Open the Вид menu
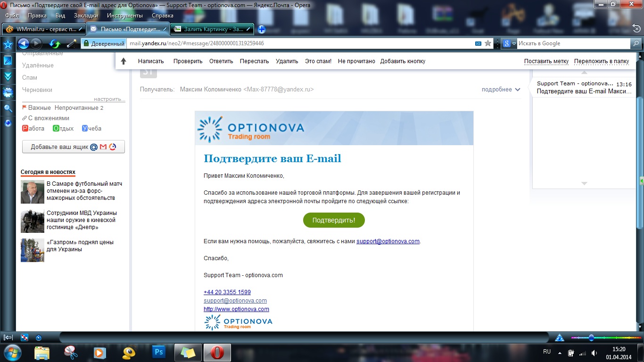Screen dimensions: 644x362 click(60, 16)
